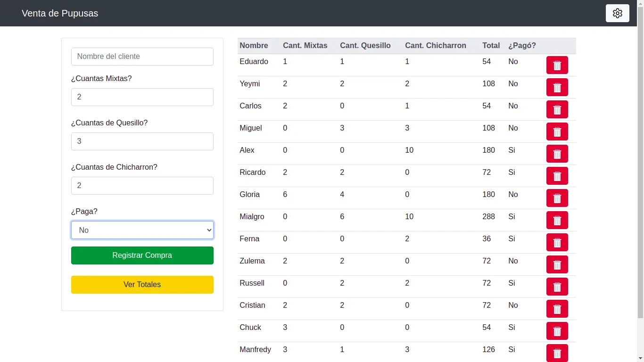This screenshot has width=644, height=362.
Task: Open the settings gear button
Action: [617, 13]
